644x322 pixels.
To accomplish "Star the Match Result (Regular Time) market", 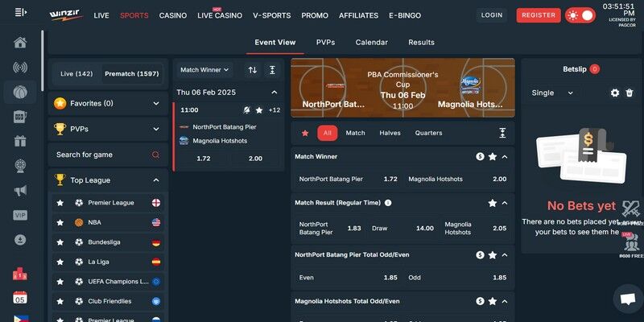I will pyautogui.click(x=492, y=203).
